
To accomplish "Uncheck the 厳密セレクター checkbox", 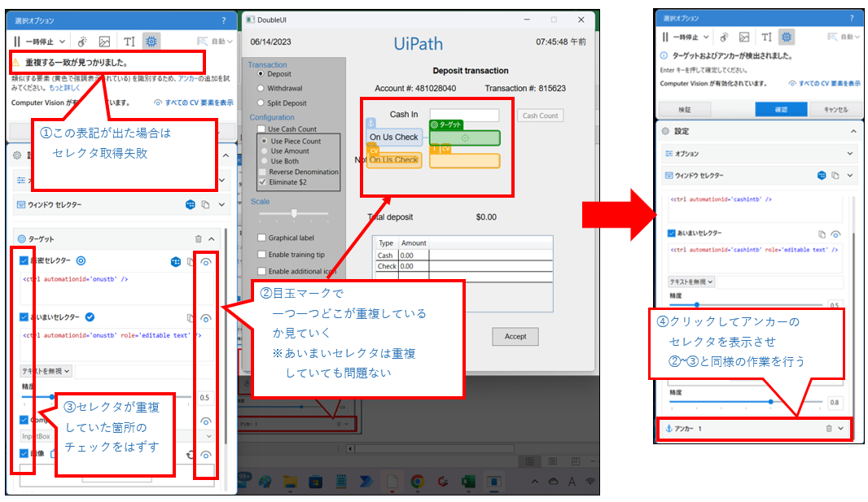I will [x=24, y=260].
